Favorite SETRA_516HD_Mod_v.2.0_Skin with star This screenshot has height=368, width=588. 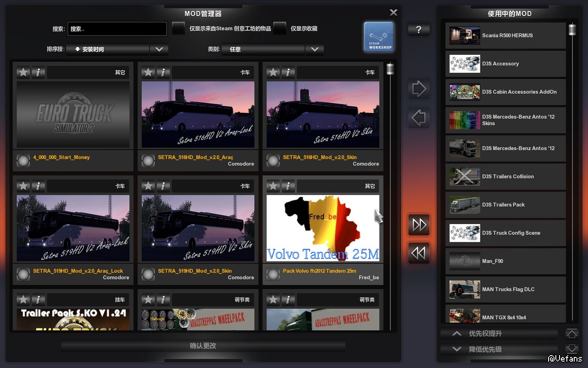point(273,72)
